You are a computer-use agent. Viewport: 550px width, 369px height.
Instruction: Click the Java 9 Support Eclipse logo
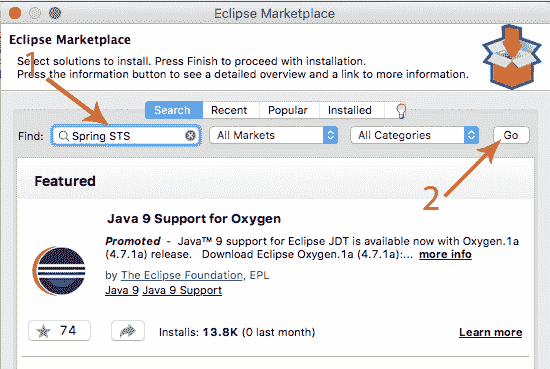(59, 271)
